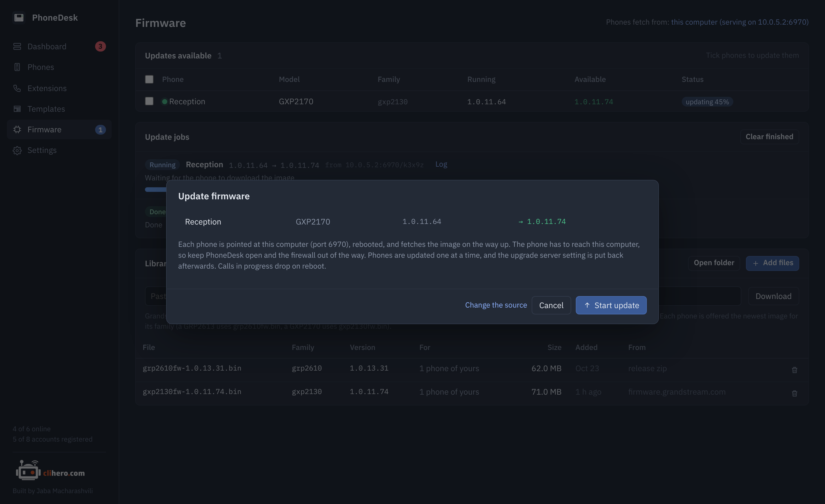This screenshot has height=504, width=825.
Task: Click the Done status tag in jobs
Action: tap(156, 212)
